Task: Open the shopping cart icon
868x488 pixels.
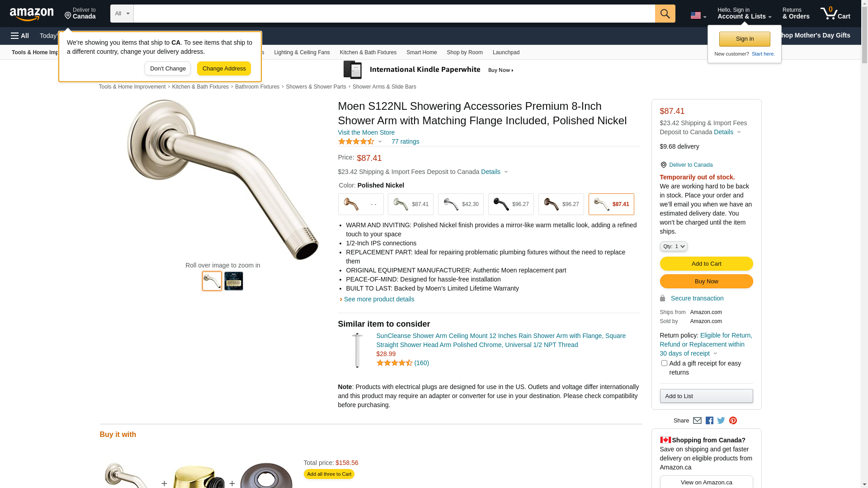Action: coord(835,14)
